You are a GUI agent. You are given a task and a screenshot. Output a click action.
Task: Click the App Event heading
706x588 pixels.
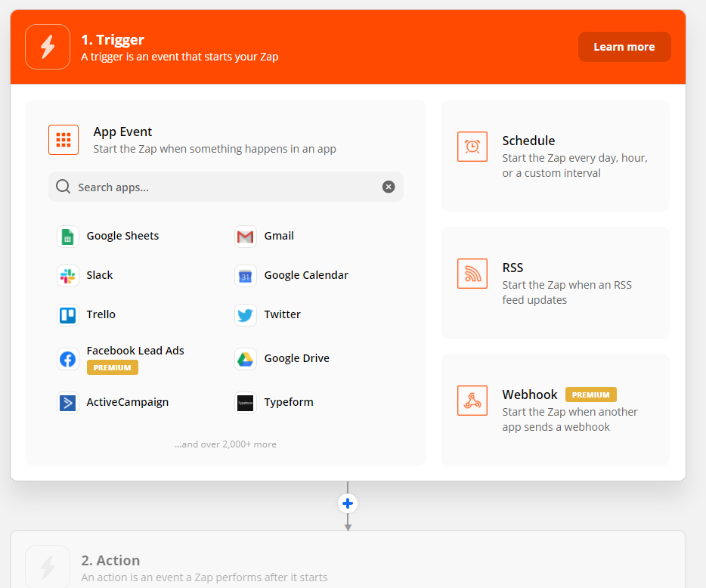coord(122,132)
